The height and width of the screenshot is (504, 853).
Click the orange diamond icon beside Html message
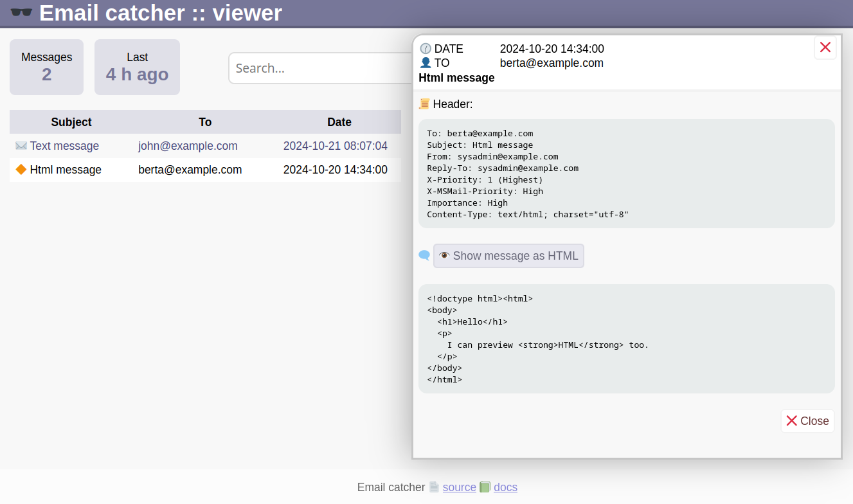pyautogui.click(x=21, y=170)
